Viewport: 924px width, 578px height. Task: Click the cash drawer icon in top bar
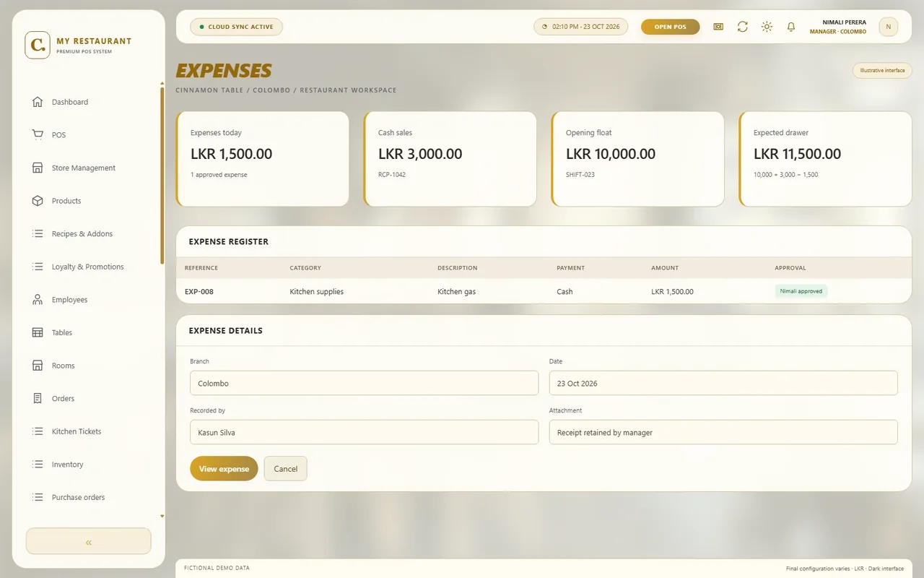[718, 27]
